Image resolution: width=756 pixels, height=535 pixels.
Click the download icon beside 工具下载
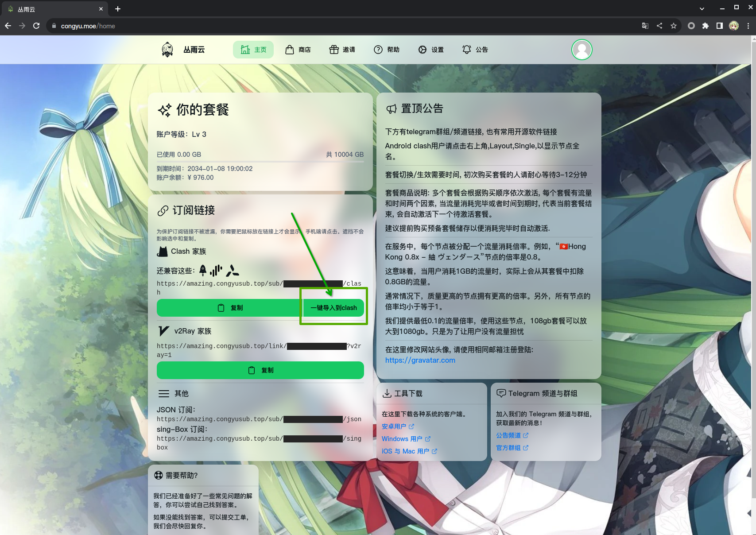pyautogui.click(x=387, y=393)
